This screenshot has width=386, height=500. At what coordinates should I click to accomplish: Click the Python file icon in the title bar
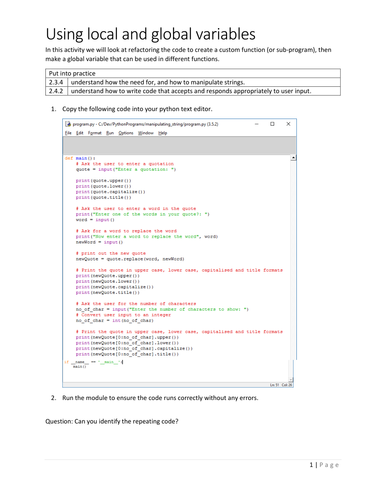[68, 124]
